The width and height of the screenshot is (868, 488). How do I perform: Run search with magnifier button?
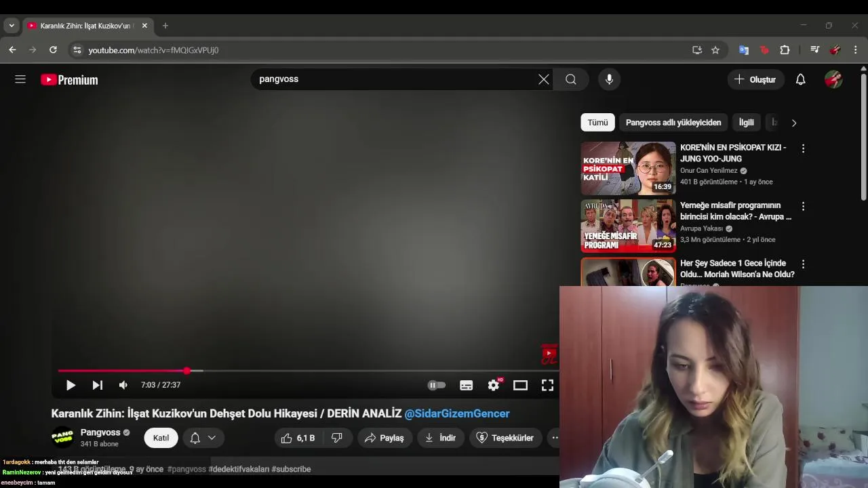(x=571, y=79)
